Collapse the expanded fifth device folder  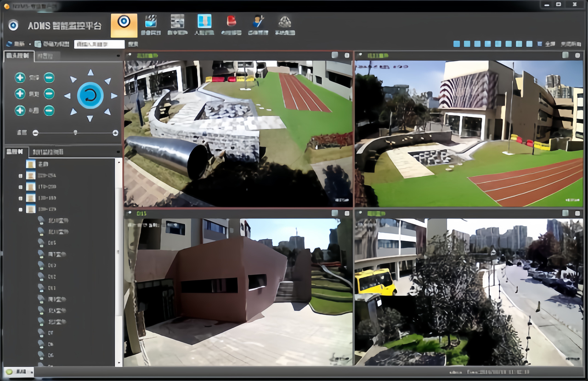[x=21, y=210]
